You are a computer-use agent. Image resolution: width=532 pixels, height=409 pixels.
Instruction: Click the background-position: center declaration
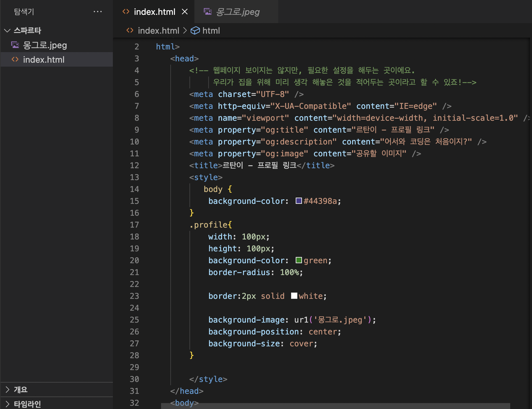tap(275, 332)
